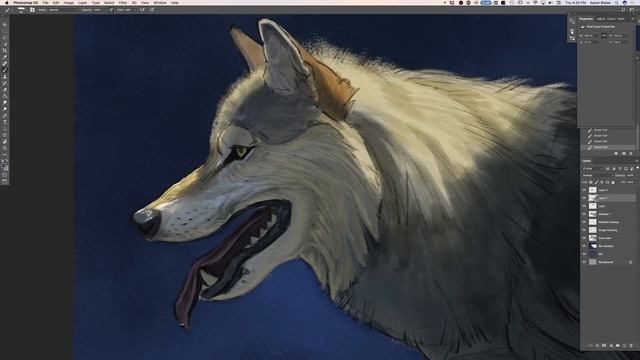Open the Apple menu

click(7, 2)
